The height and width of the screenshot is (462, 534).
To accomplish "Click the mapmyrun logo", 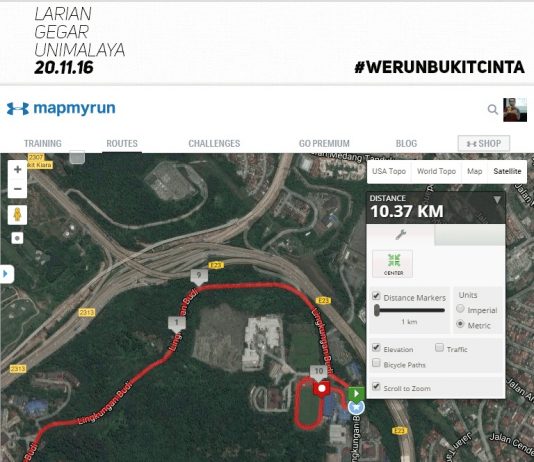I will [x=61, y=109].
